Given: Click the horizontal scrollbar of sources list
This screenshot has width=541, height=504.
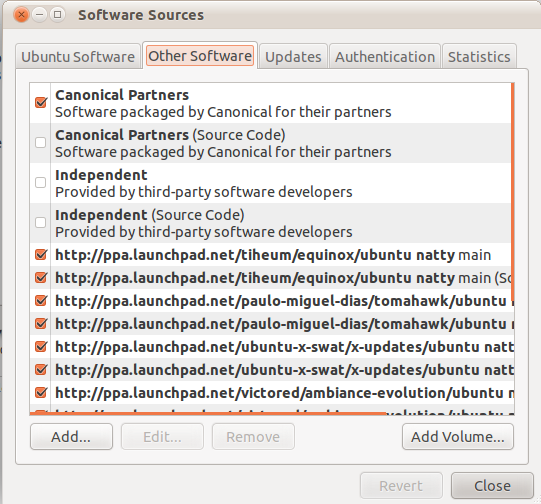Looking at the screenshot, I should point(208,413).
